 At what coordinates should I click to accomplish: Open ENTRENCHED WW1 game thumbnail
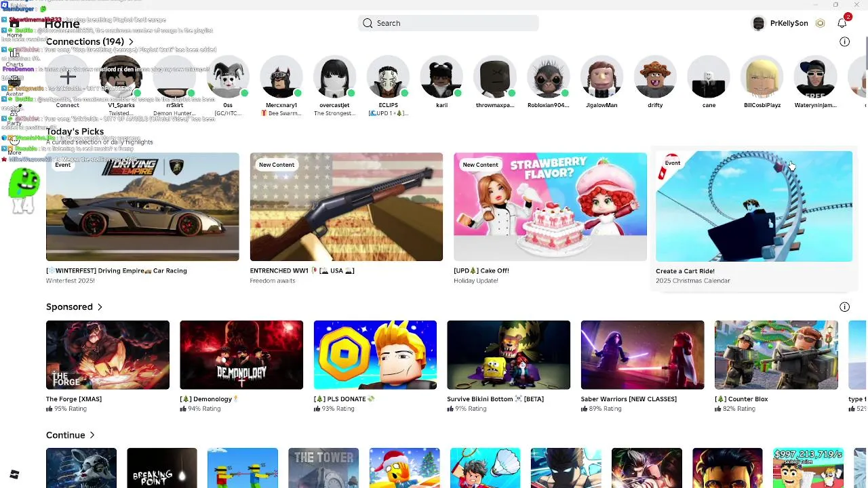tap(347, 207)
